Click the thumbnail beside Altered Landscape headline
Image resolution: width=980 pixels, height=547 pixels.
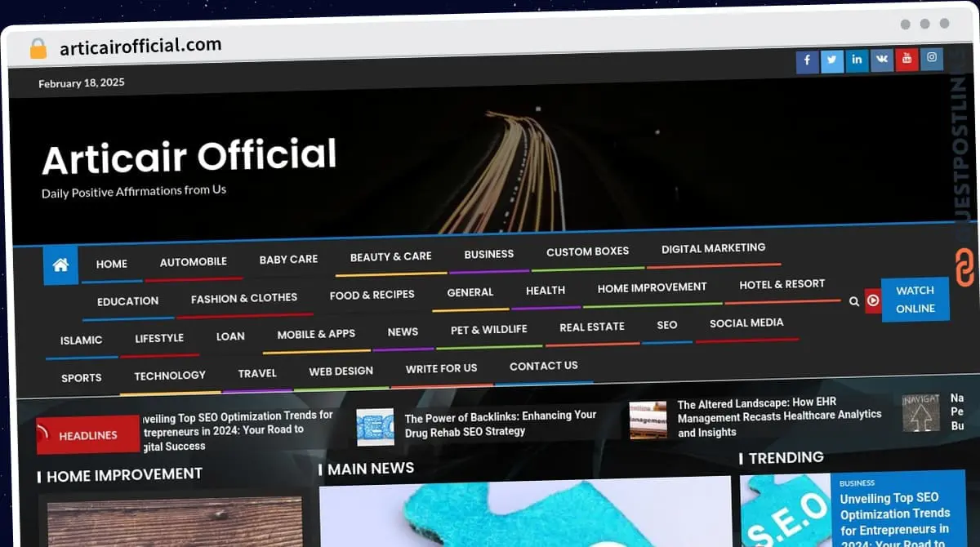click(648, 420)
